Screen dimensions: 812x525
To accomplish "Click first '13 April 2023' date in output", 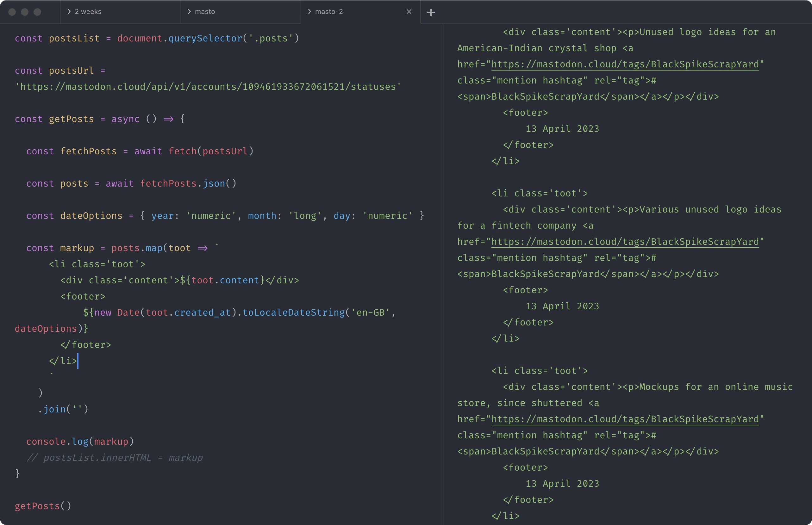I will [x=562, y=129].
